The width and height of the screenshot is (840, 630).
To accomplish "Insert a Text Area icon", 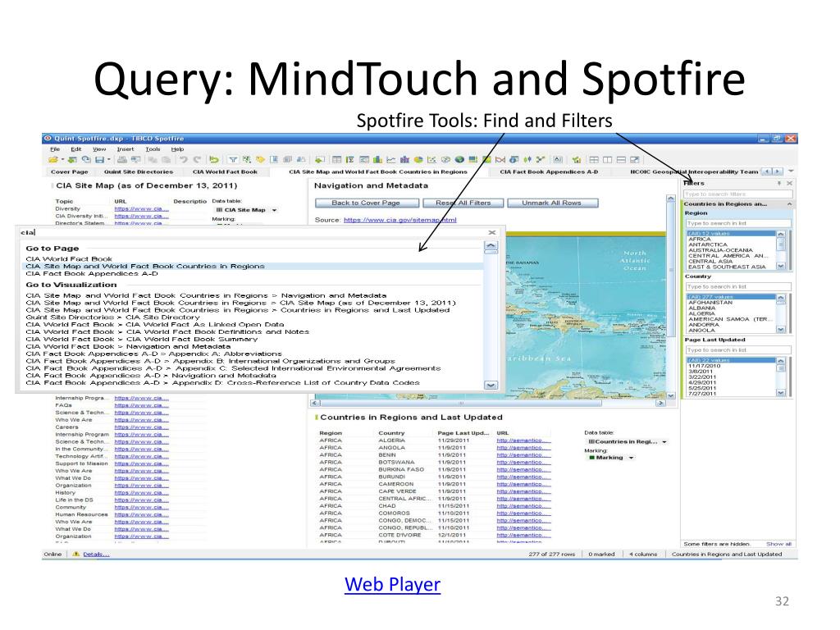I will 557,160.
